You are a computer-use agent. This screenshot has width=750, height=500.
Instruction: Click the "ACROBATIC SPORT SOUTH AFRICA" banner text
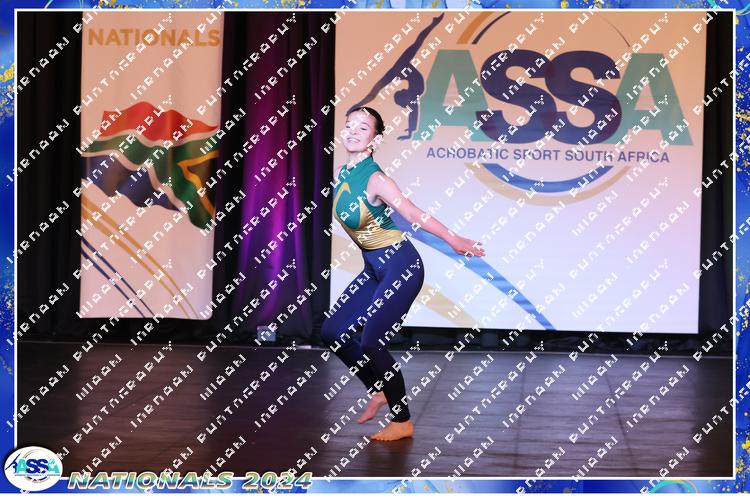[548, 156]
